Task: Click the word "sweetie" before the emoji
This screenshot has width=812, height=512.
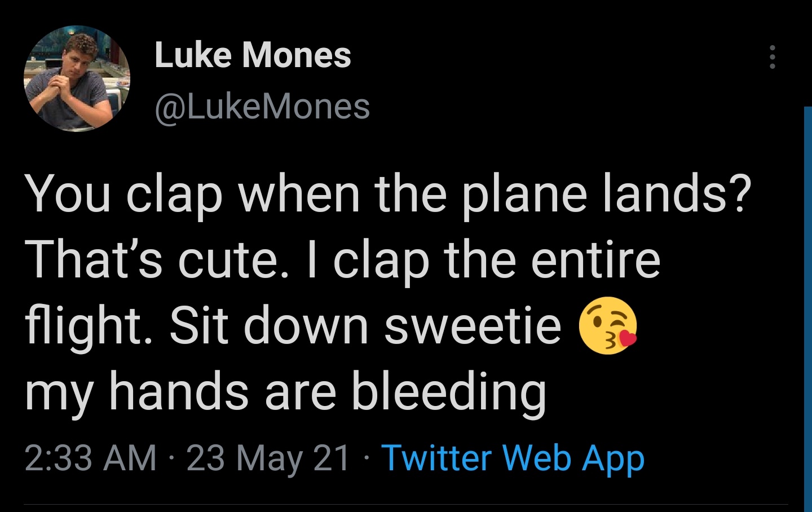Action: pos(473,326)
